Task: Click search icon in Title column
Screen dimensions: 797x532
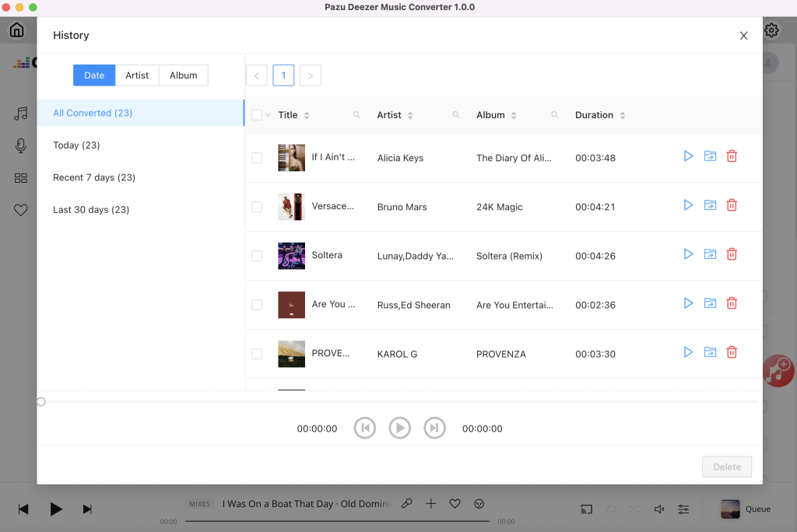Action: click(x=356, y=115)
